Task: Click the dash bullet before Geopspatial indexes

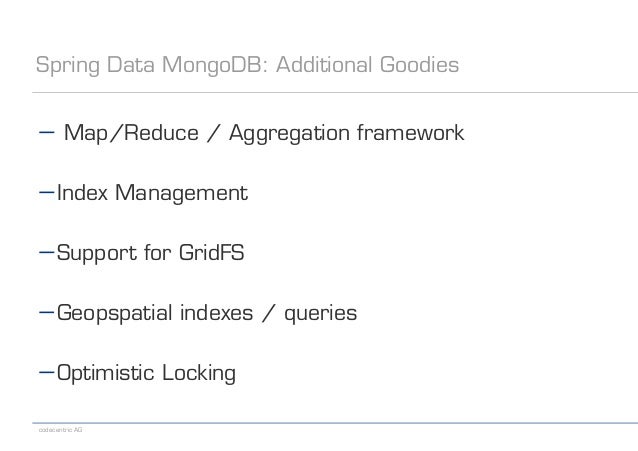Action: (x=47, y=313)
